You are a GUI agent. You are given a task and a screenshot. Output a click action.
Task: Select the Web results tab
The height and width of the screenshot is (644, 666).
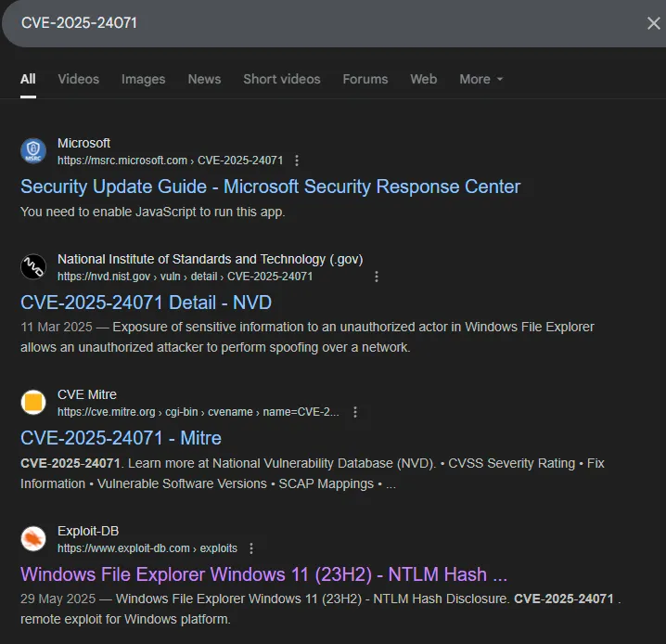click(x=423, y=79)
